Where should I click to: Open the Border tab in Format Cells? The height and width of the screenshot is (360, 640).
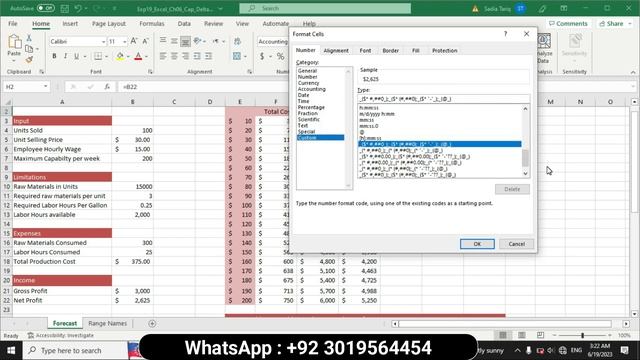[x=390, y=51]
